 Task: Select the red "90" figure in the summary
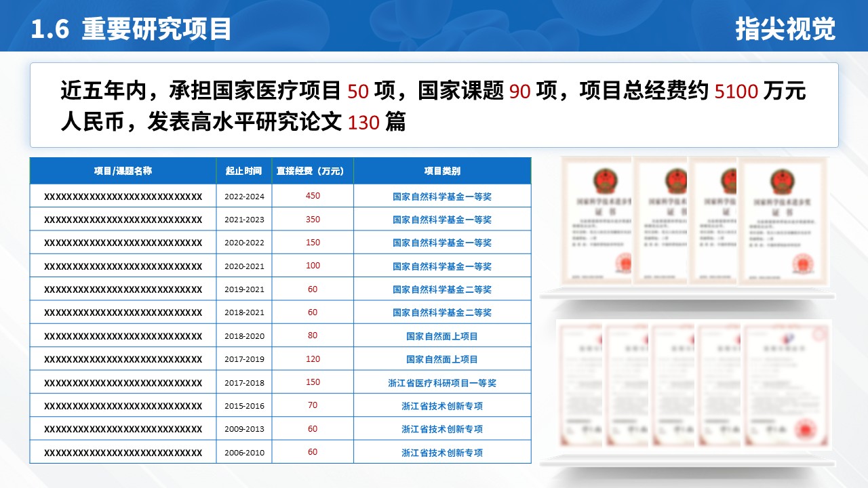point(519,91)
